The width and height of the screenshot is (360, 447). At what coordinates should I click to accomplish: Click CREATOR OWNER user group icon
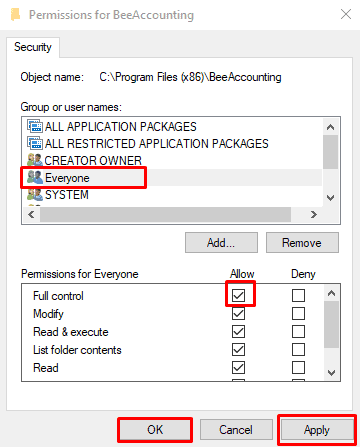(35, 160)
